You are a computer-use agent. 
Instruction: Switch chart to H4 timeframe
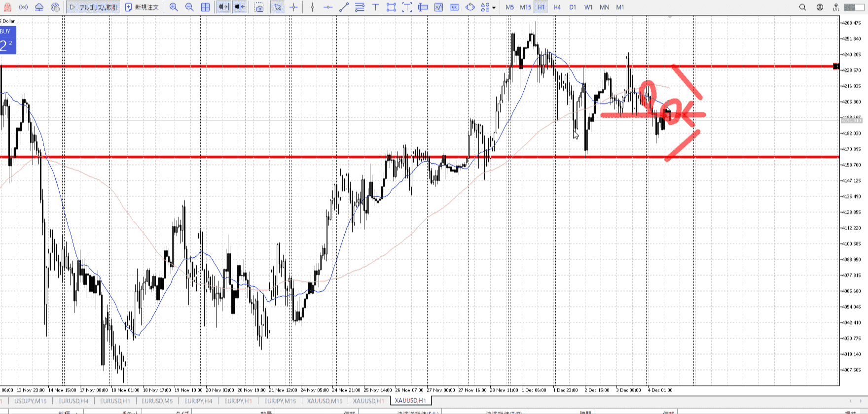[557, 7]
